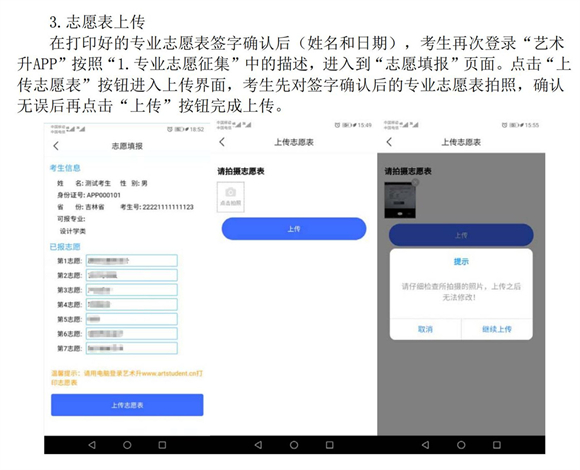
Task: Click the 上传 button on the middle screen
Action: 294,229
